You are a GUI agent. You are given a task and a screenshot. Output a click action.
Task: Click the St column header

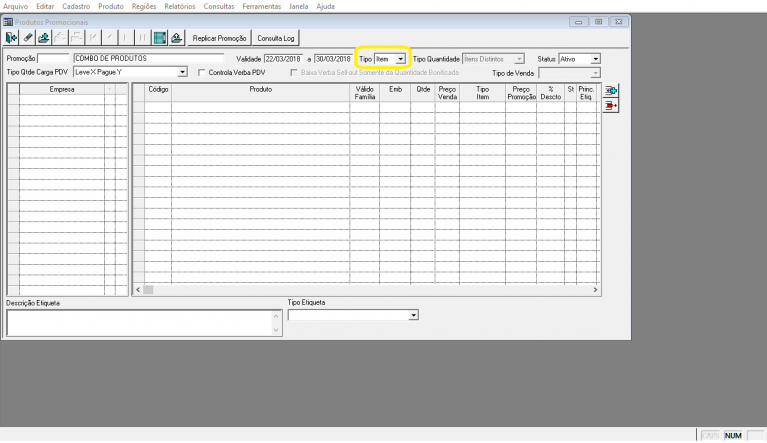(570, 93)
